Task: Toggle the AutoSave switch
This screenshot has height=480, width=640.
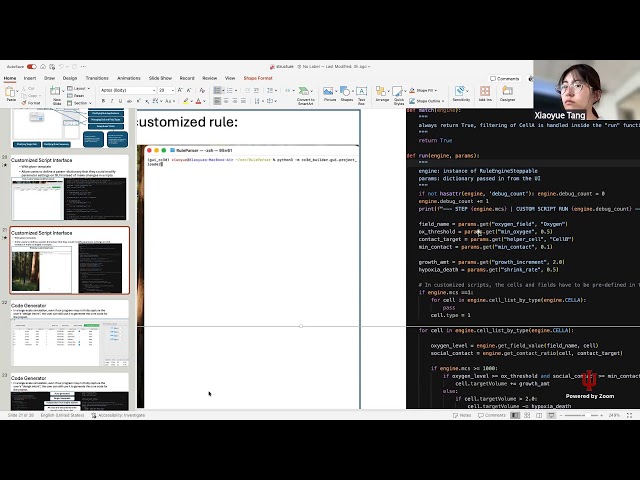Action: click(32, 67)
